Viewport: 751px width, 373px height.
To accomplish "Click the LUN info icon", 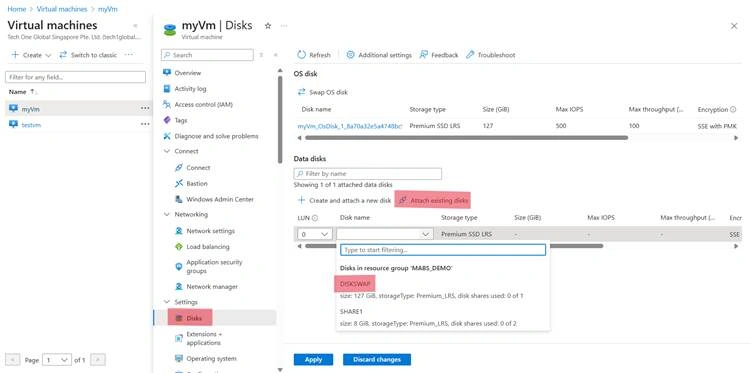I will pyautogui.click(x=315, y=218).
